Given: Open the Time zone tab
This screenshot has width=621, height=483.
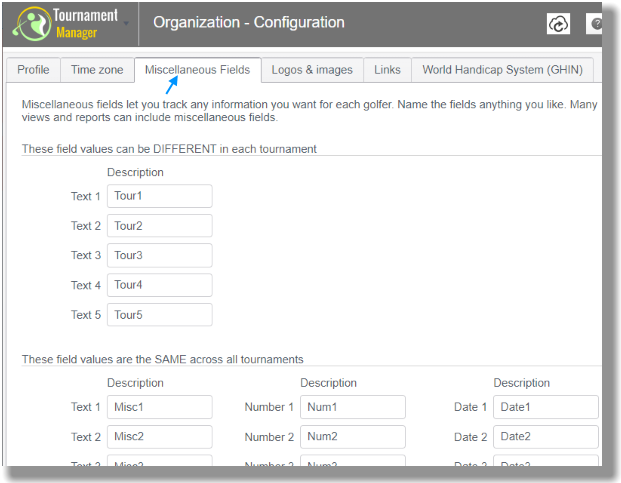Looking at the screenshot, I should pyautogui.click(x=97, y=70).
